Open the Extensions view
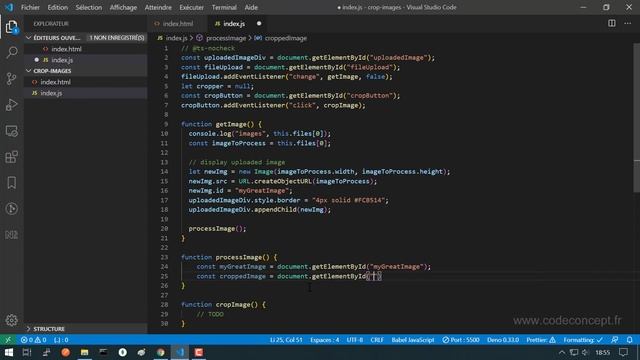This screenshot has width=640, height=360. tap(11, 157)
